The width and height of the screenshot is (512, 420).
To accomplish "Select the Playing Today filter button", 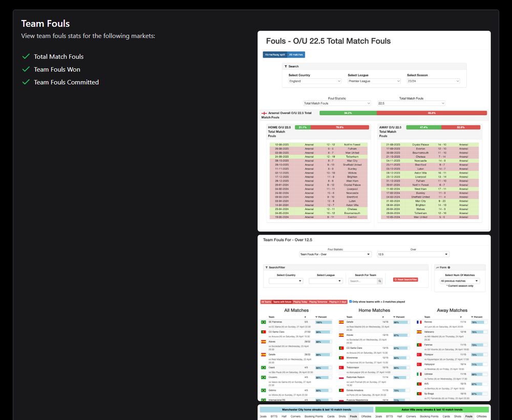I will (x=300, y=302).
